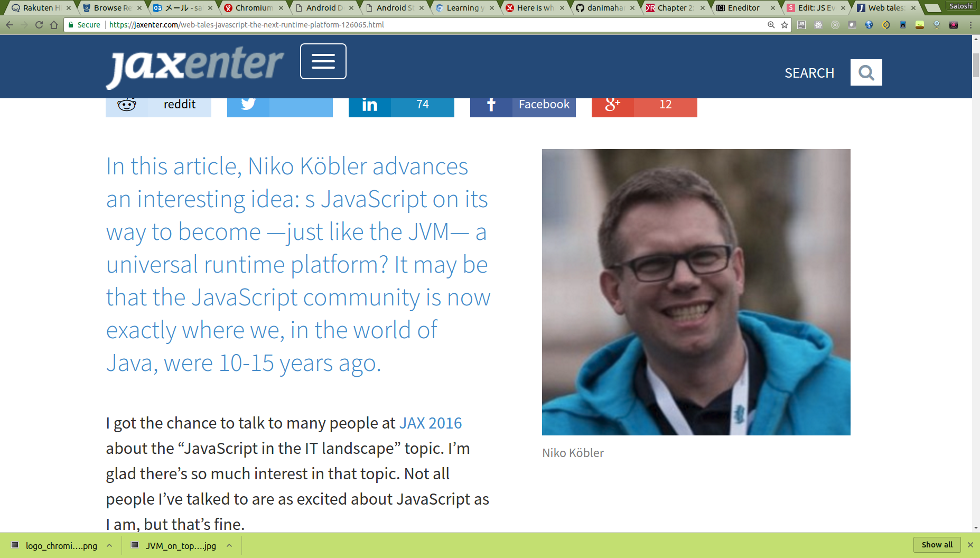Bookmark this page with the star
Image resolution: width=980 pixels, height=558 pixels.
point(785,25)
